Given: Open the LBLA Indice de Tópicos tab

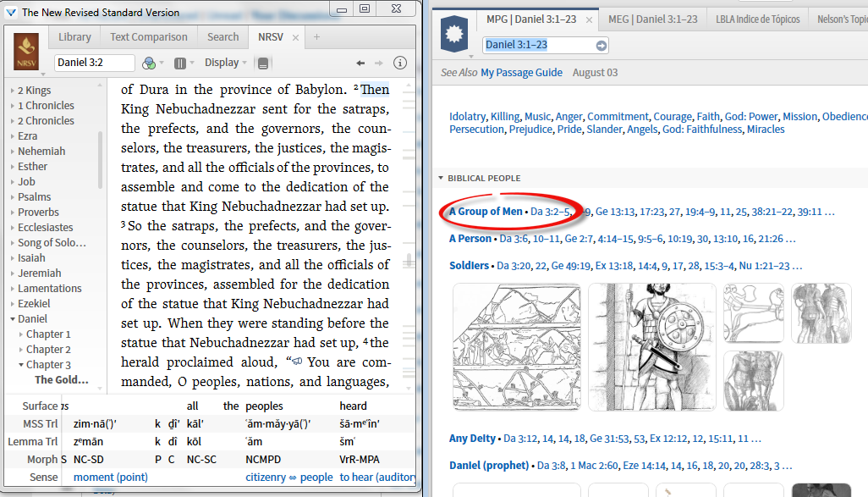Looking at the screenshot, I should pyautogui.click(x=757, y=19).
